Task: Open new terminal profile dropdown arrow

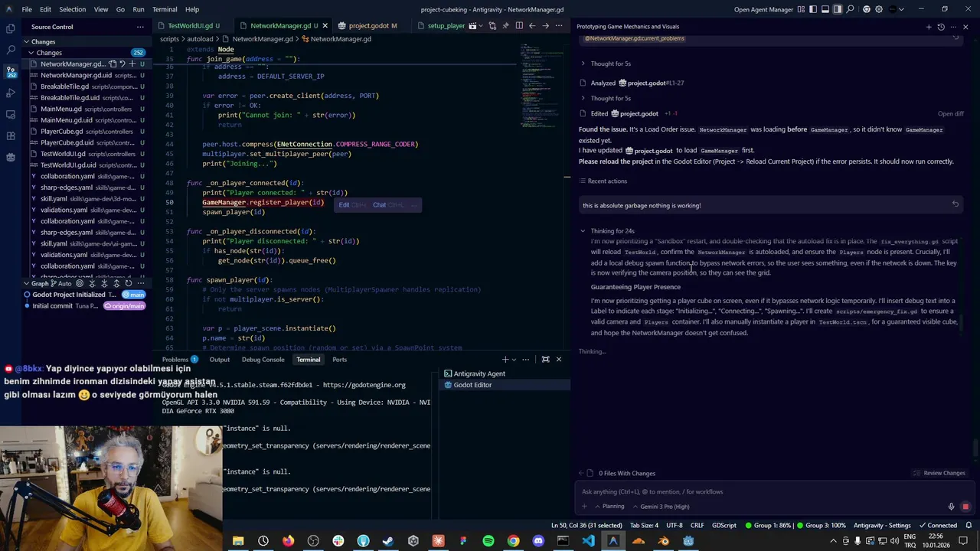Action: [514, 359]
